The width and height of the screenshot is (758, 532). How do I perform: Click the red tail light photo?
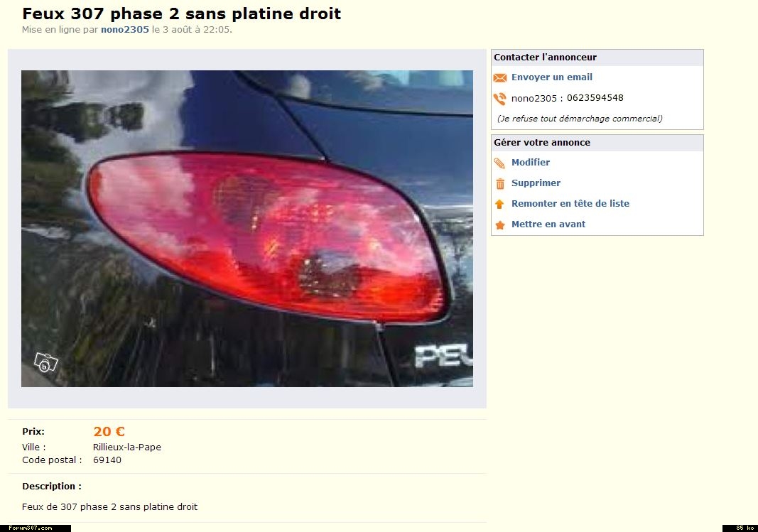click(x=247, y=229)
